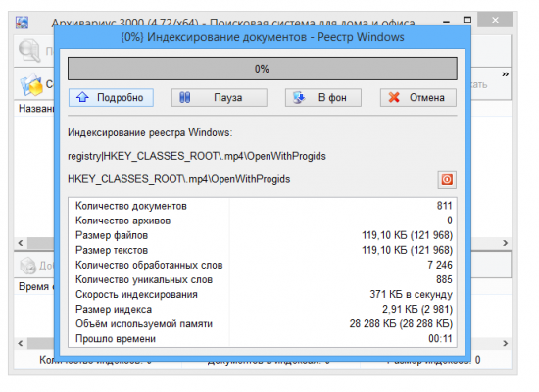Click the 0% indexing progress bar

tap(263, 69)
